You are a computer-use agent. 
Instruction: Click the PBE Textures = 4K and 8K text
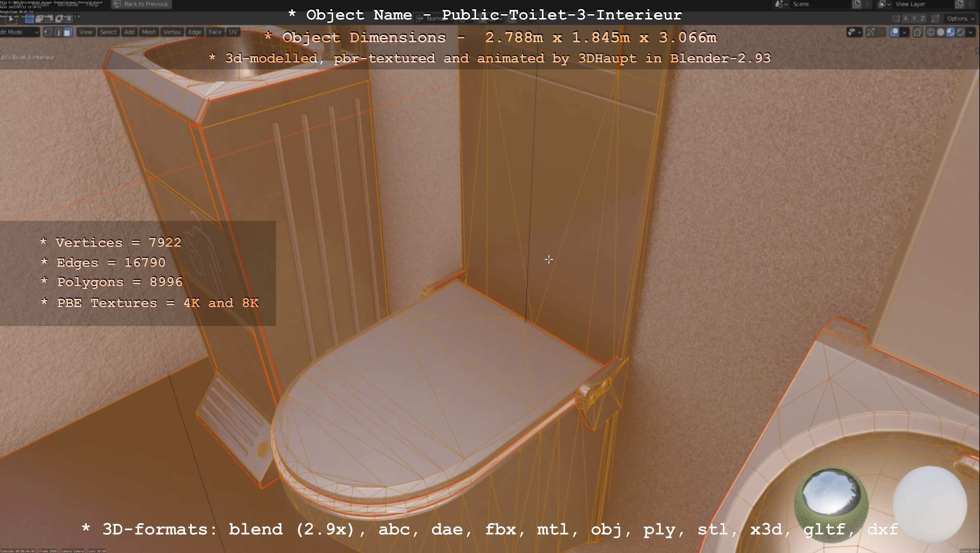(x=150, y=303)
